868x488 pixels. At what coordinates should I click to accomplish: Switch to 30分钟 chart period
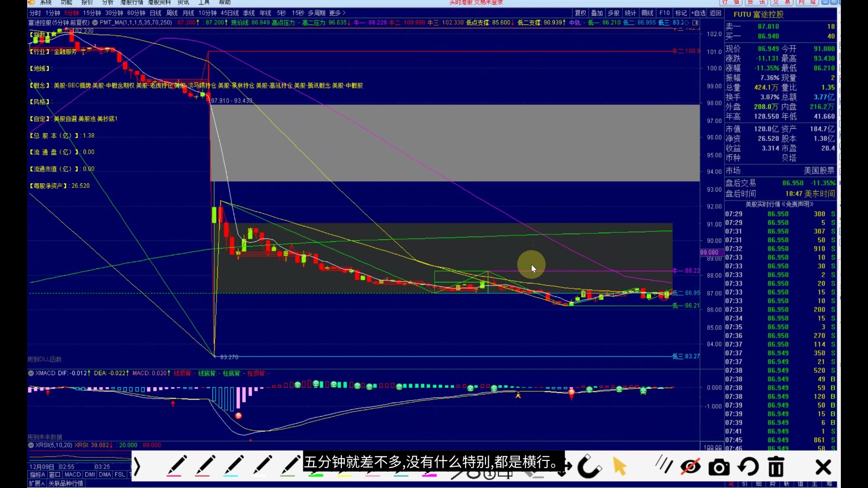(114, 13)
